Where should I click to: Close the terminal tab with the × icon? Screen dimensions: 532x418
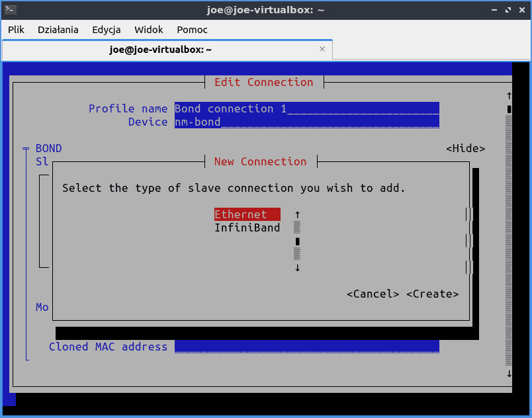(x=322, y=49)
